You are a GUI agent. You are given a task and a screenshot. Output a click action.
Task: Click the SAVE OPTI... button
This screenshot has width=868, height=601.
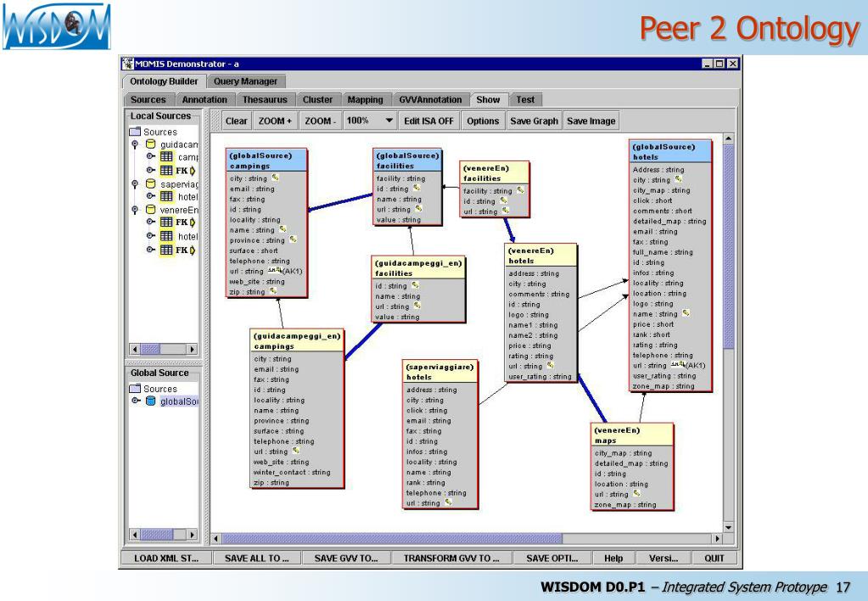click(x=552, y=558)
